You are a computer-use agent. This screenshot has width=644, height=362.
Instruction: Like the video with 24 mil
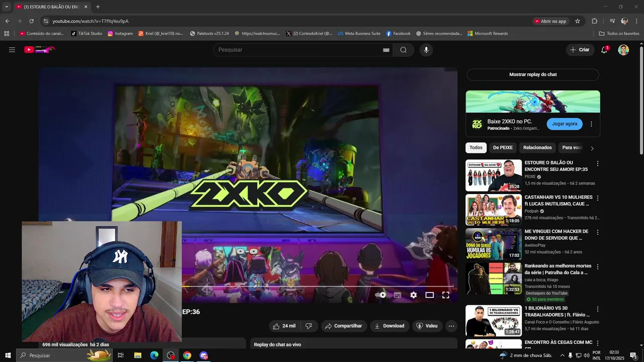tap(284, 326)
